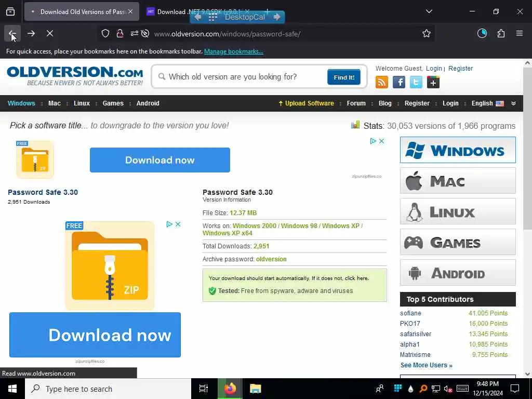Click the muted volume tray icon
This screenshot has width=532, height=399.
click(x=448, y=389)
